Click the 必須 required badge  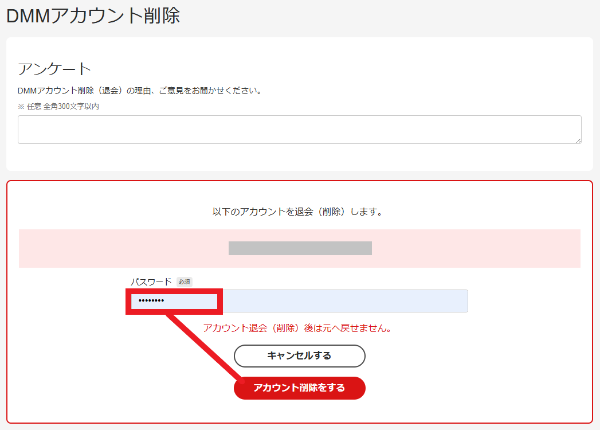184,282
